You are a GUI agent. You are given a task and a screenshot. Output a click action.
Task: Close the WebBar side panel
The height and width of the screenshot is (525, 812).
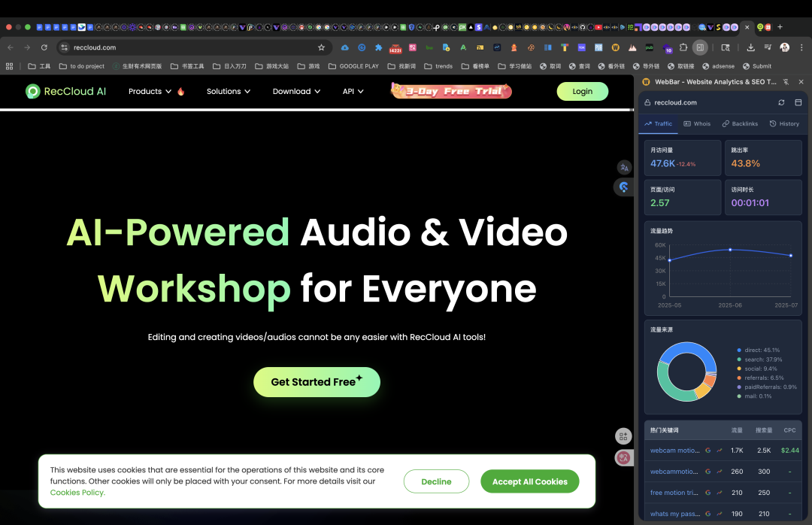(801, 82)
